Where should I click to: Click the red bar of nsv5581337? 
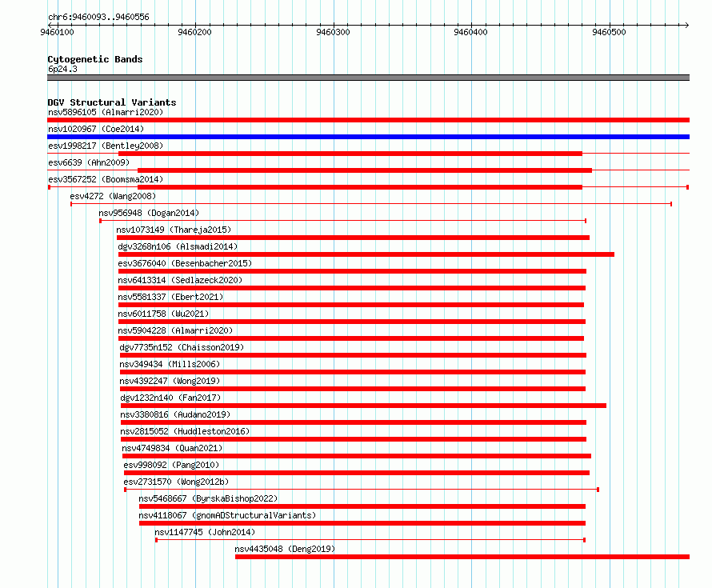pos(351,305)
